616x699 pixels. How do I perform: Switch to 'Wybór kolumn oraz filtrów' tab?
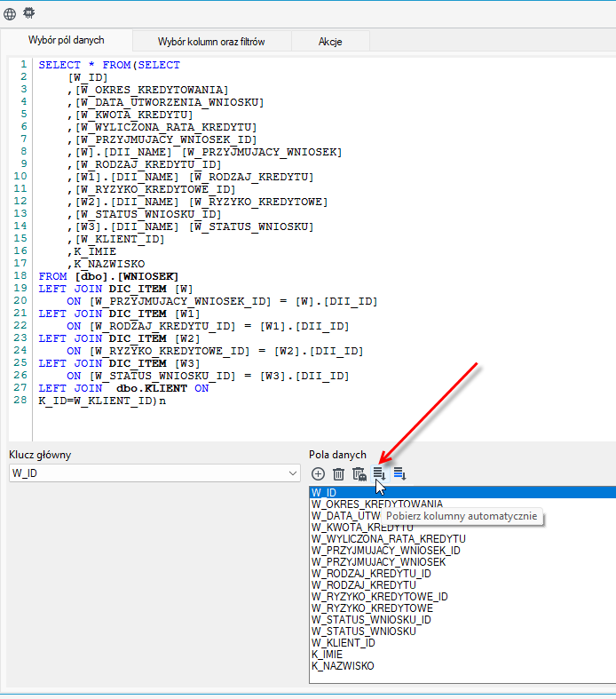[x=211, y=42]
